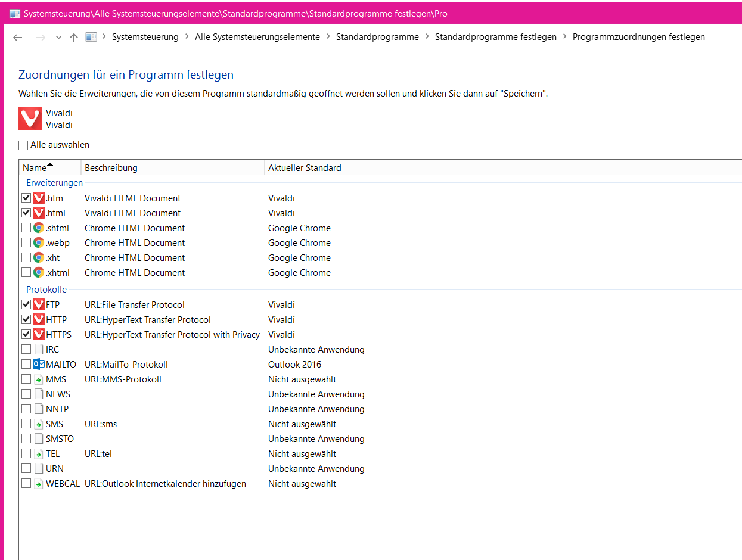742x560 pixels.
Task: Go back with the back arrow
Action: pyautogui.click(x=17, y=37)
